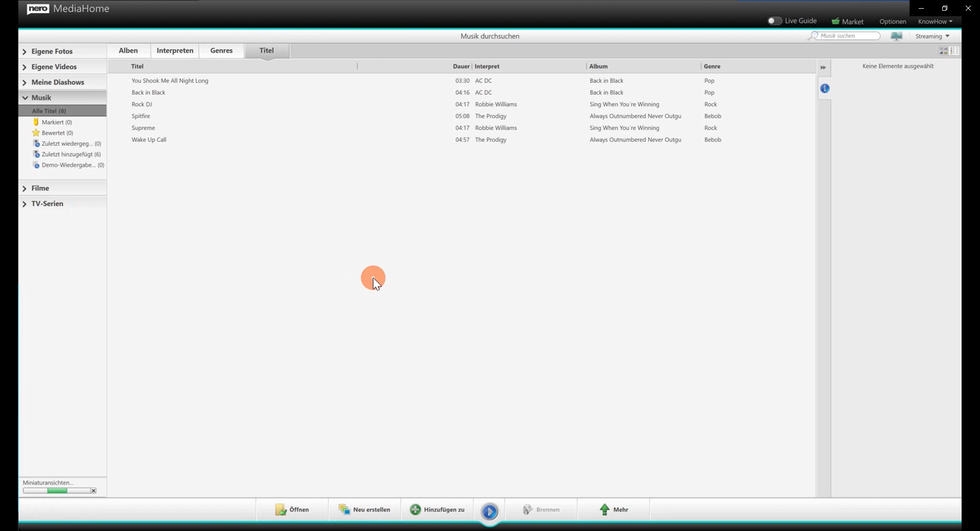Switch to list detail view
The height and width of the screenshot is (531, 980).
(x=954, y=51)
